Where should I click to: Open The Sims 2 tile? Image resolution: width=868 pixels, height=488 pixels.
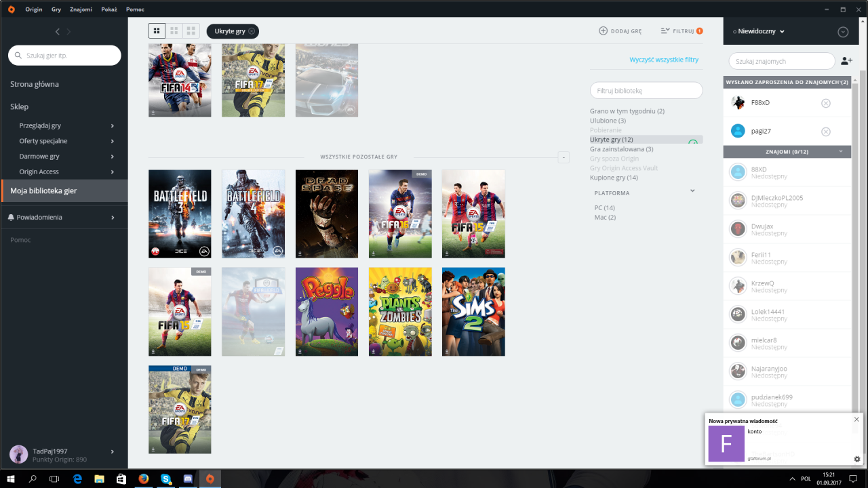pyautogui.click(x=473, y=311)
